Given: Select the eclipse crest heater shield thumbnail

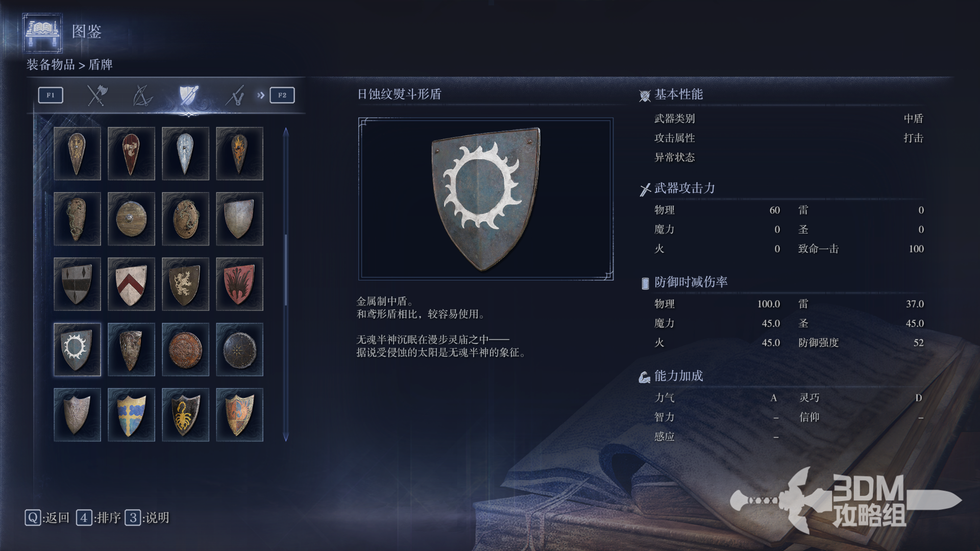Looking at the screenshot, I should [x=77, y=349].
